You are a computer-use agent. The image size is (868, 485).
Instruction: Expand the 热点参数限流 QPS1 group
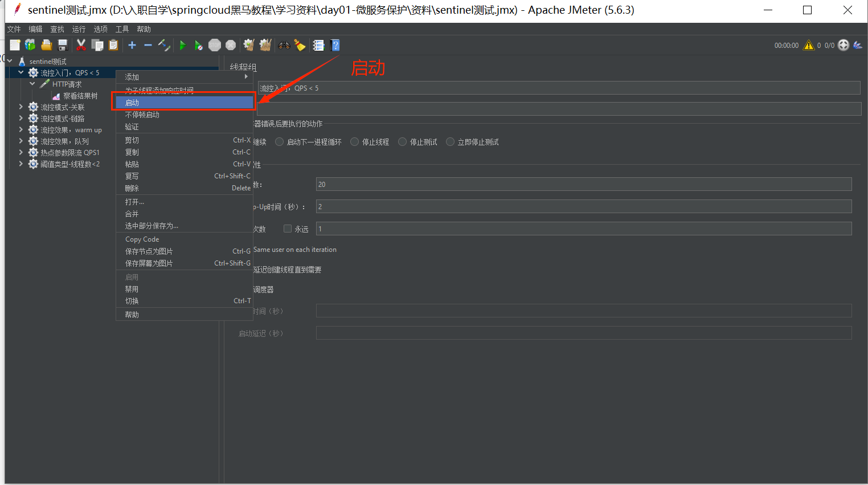[x=21, y=152]
